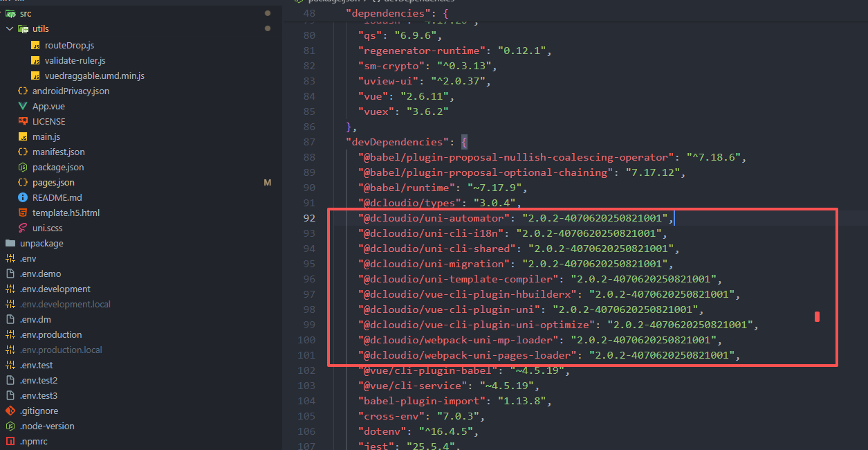This screenshot has width=868, height=450.
Task: Click the Sass icon beside uni.scss
Action: (23, 228)
